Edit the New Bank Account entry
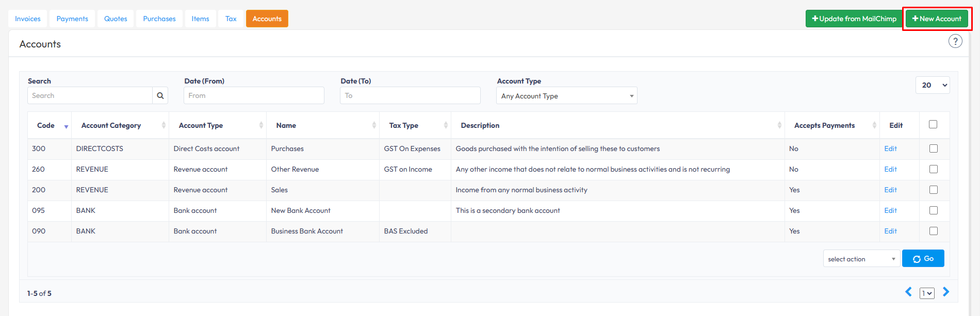980x316 pixels. tap(890, 210)
